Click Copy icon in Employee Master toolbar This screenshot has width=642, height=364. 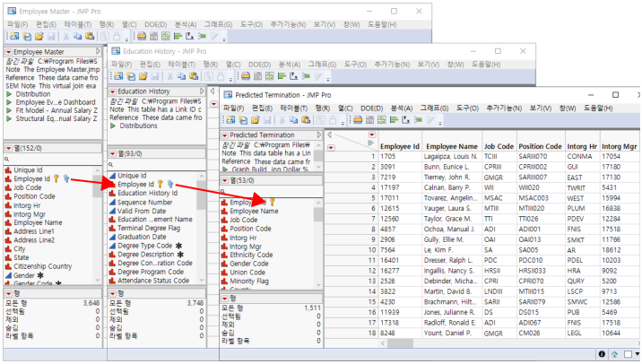tap(77, 36)
